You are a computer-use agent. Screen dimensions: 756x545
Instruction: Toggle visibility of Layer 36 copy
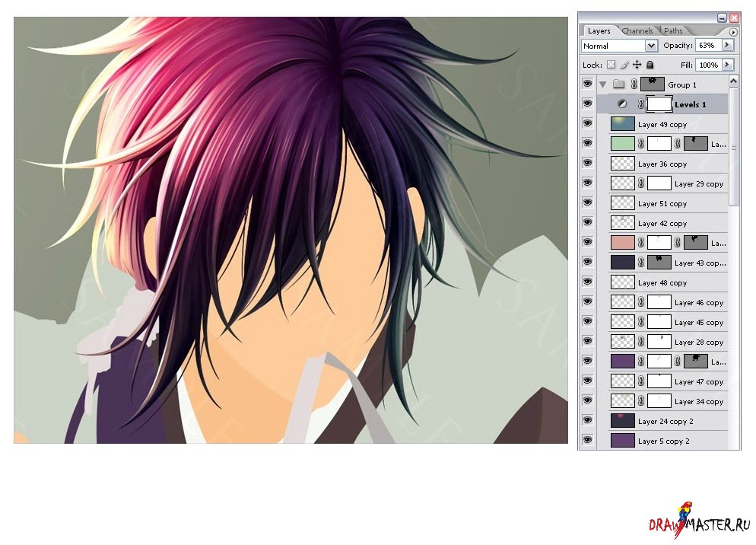point(587,163)
